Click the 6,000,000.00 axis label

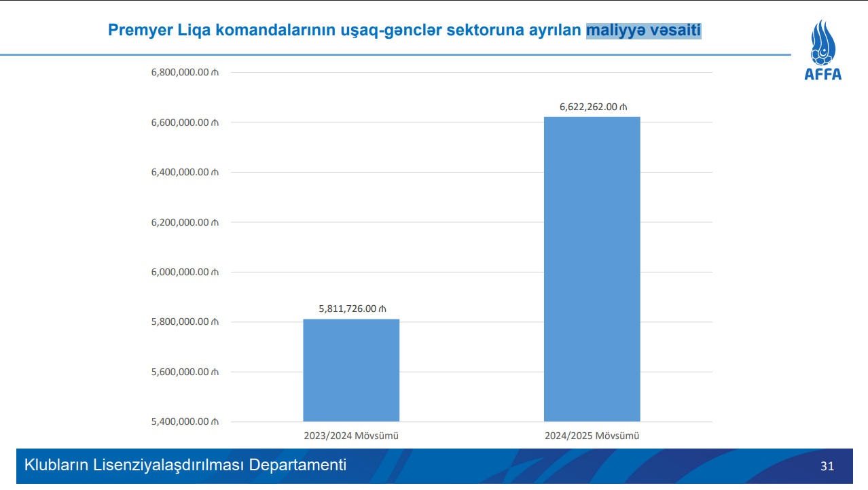pos(185,273)
